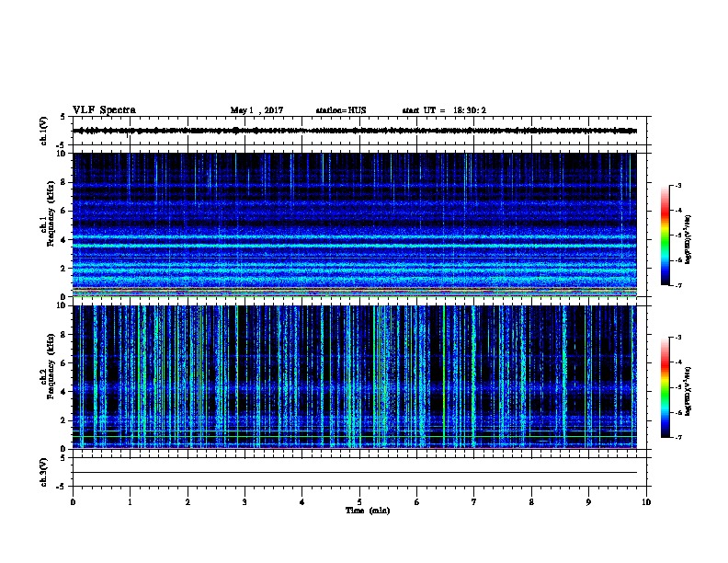The image size is (728, 563).
Task: Click the "6" kHz tick on ch.1 axis
Action: (x=63, y=211)
